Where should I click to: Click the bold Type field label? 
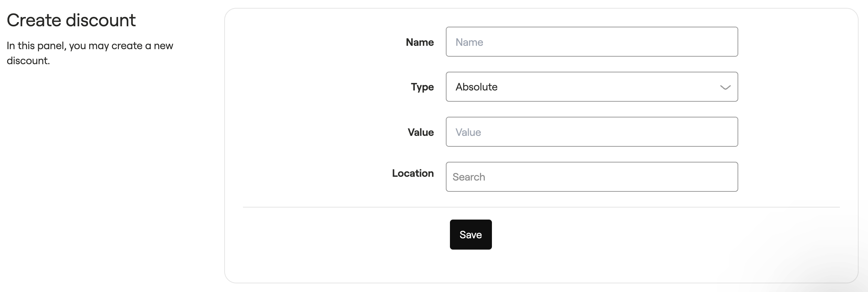point(422,87)
